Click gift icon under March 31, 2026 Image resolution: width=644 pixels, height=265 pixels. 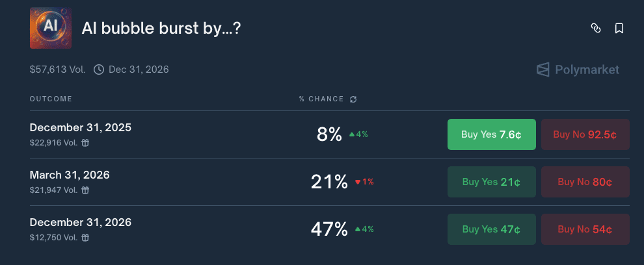tap(85, 190)
